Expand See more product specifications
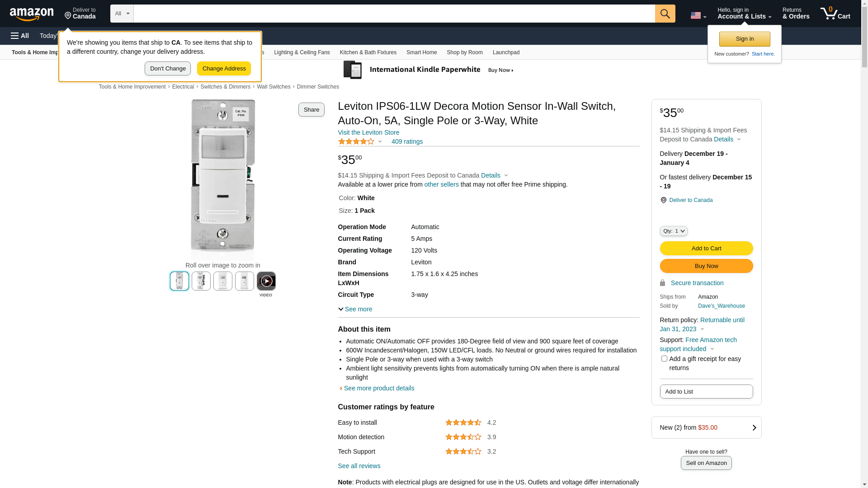The height and width of the screenshot is (488, 868). [x=355, y=309]
